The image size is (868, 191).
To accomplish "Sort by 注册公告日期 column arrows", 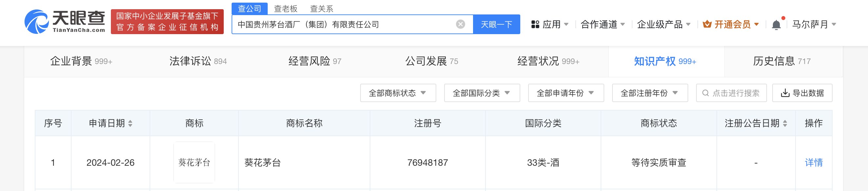I will pyautogui.click(x=785, y=124).
